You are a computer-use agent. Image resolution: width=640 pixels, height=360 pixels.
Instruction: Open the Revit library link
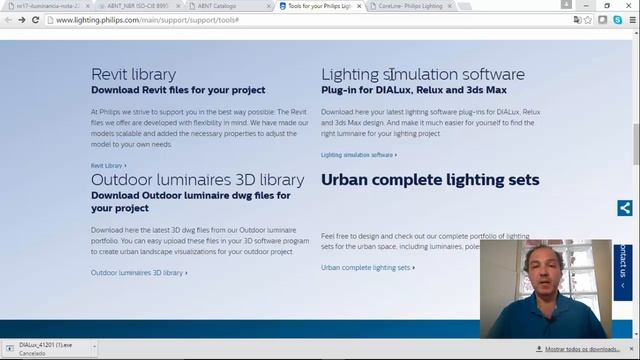click(109, 166)
